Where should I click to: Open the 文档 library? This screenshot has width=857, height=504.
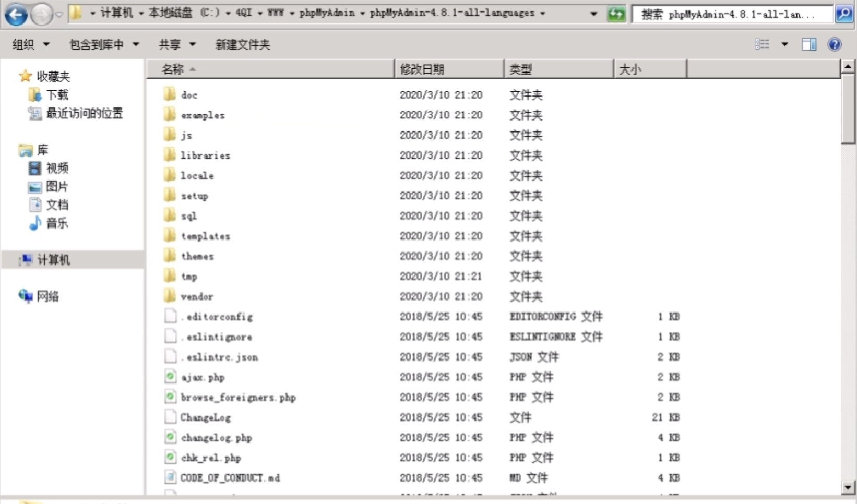pos(57,205)
